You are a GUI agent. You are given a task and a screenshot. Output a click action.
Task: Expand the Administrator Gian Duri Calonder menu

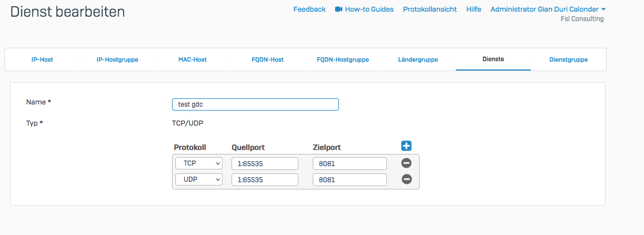point(548,9)
